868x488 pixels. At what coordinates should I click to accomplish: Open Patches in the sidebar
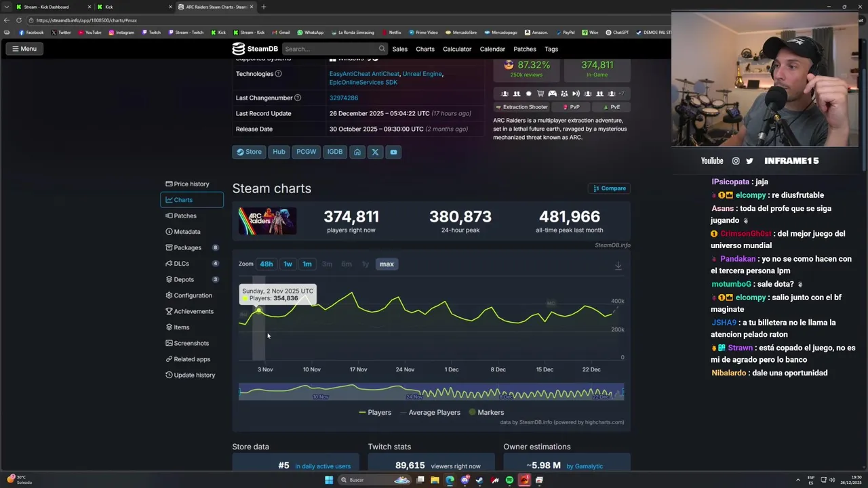point(192,216)
